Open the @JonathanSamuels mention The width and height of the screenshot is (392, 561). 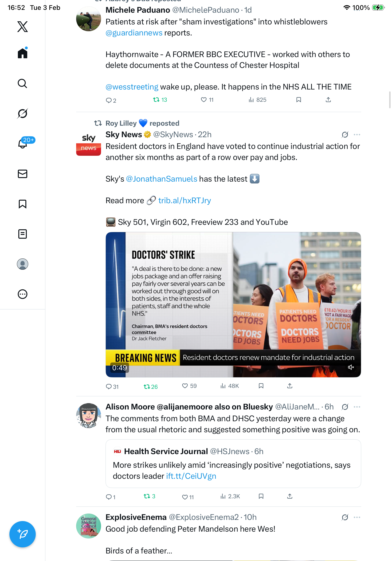[x=161, y=179]
